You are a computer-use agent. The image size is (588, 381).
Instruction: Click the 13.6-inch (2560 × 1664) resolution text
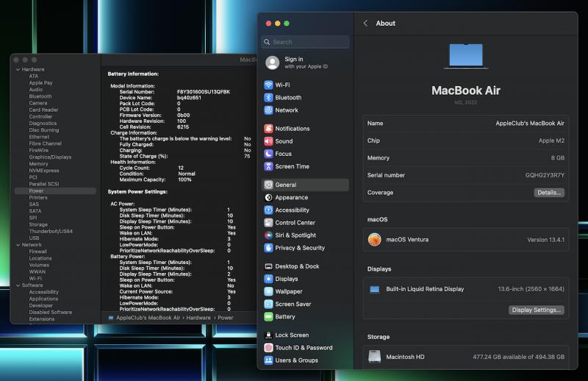[531, 289]
